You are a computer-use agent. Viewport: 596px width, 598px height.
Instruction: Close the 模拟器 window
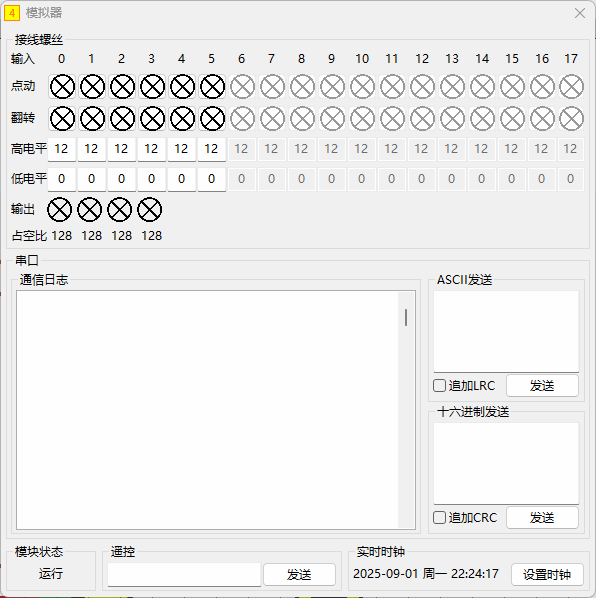(x=580, y=13)
